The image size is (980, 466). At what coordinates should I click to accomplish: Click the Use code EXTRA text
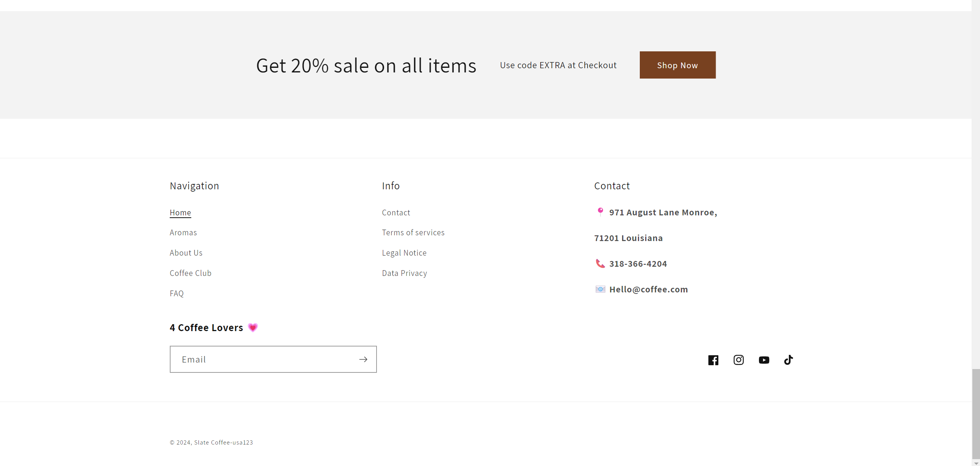pos(558,65)
